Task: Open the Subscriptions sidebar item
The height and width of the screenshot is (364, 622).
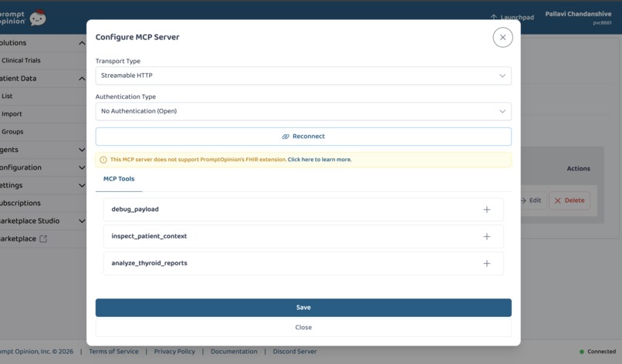Action: 20,203
